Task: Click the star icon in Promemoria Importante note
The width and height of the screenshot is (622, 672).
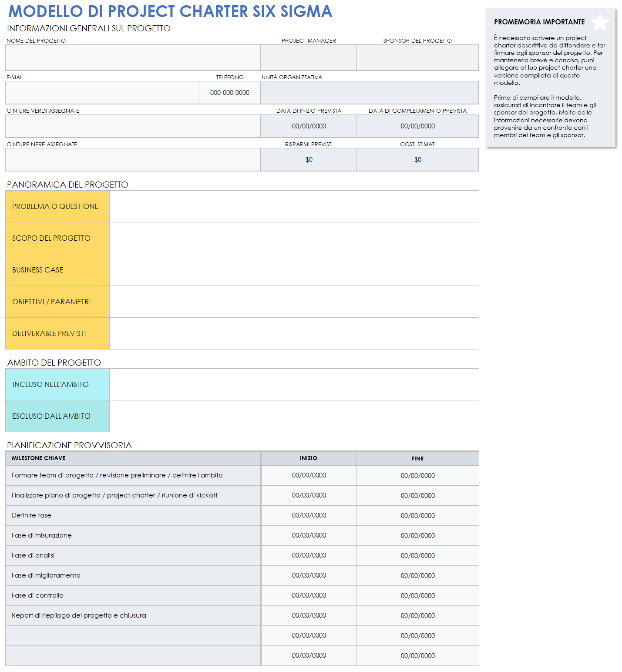Action: [x=600, y=22]
